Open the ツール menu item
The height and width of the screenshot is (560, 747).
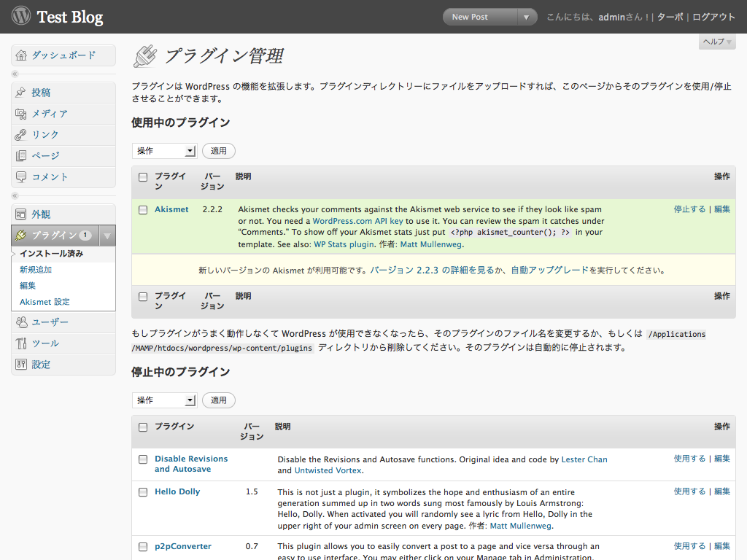(x=63, y=343)
